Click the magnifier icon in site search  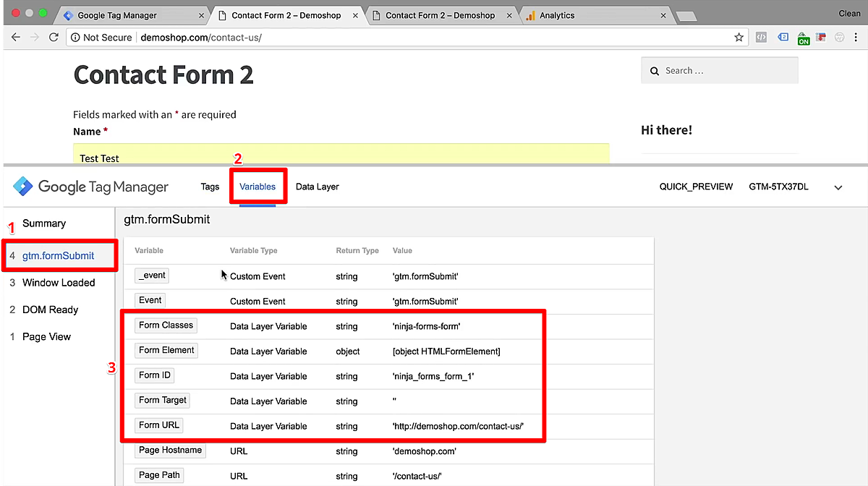point(654,71)
